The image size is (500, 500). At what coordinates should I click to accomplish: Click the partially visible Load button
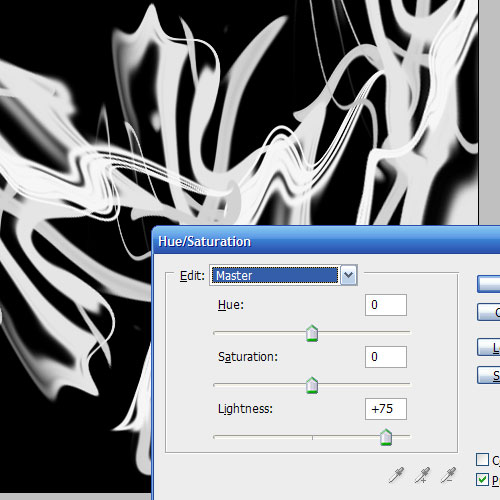[489, 347]
